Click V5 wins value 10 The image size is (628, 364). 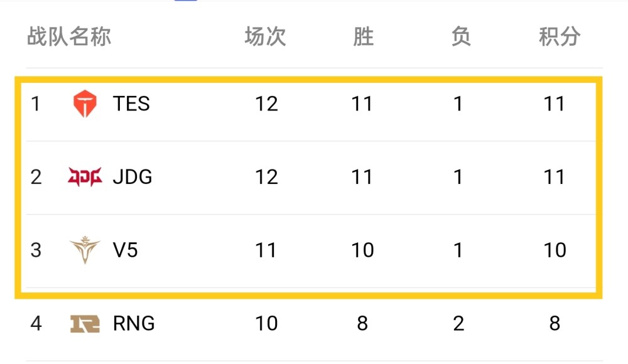[x=363, y=250]
